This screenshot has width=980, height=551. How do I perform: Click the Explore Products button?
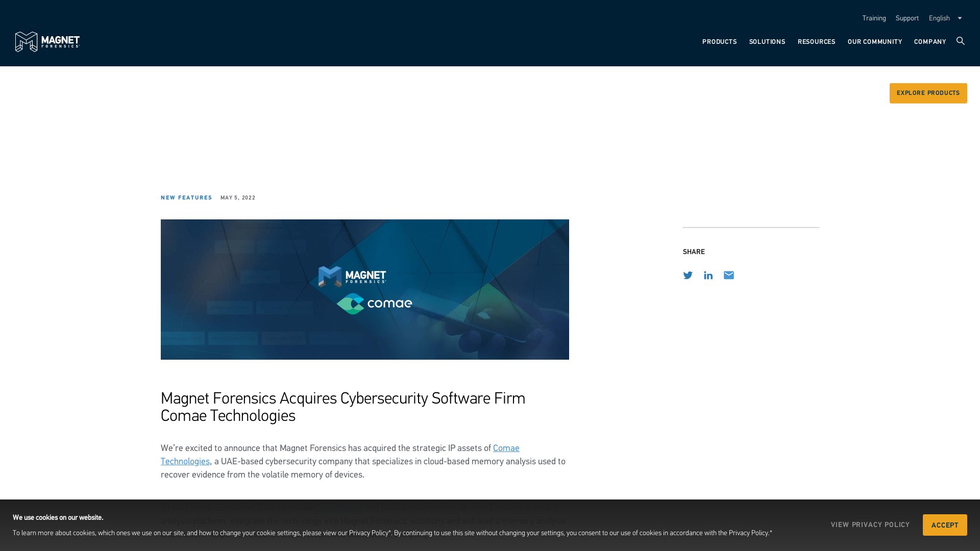[928, 93]
